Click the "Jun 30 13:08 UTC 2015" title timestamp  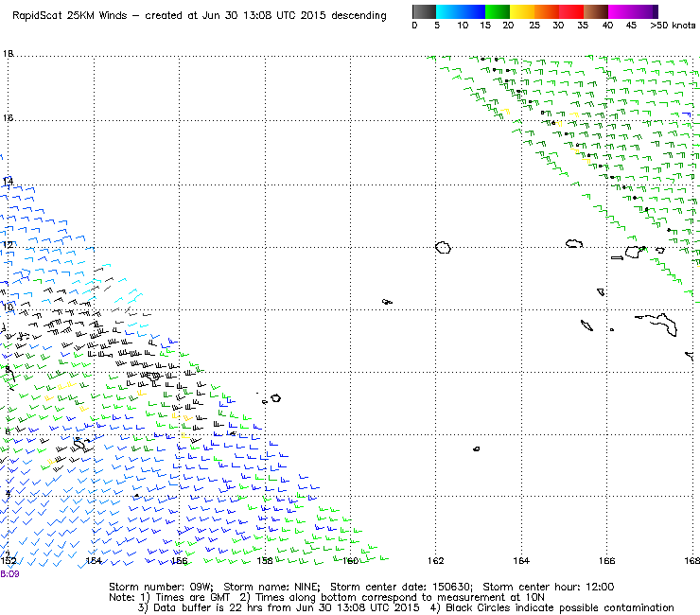click(265, 16)
